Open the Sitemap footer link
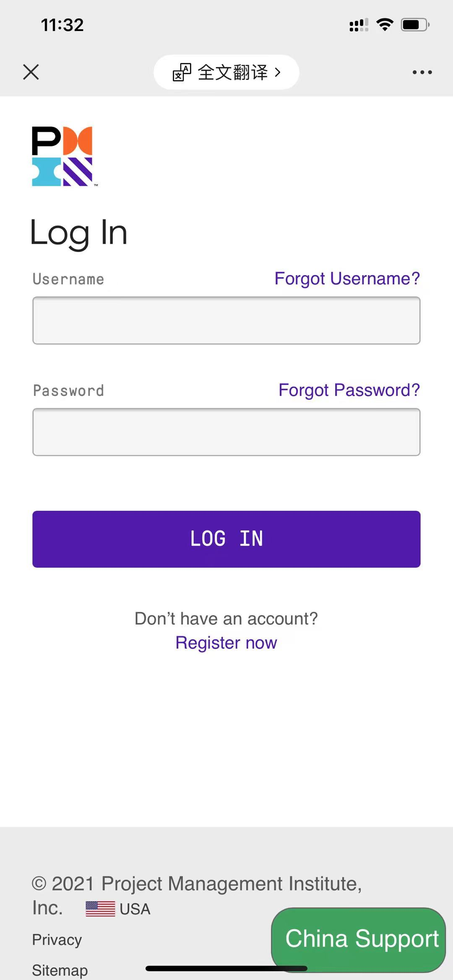 click(x=60, y=970)
